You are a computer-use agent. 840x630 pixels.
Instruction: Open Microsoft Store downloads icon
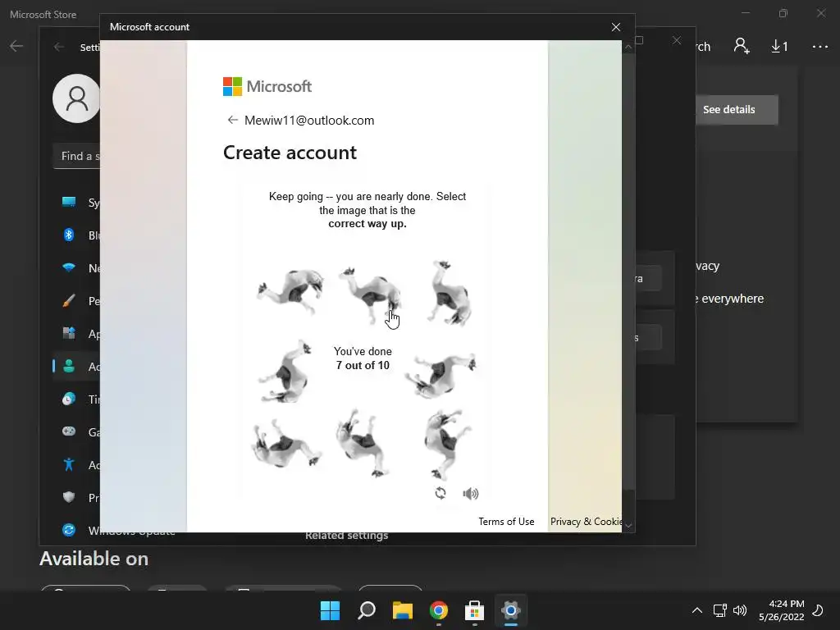click(779, 47)
